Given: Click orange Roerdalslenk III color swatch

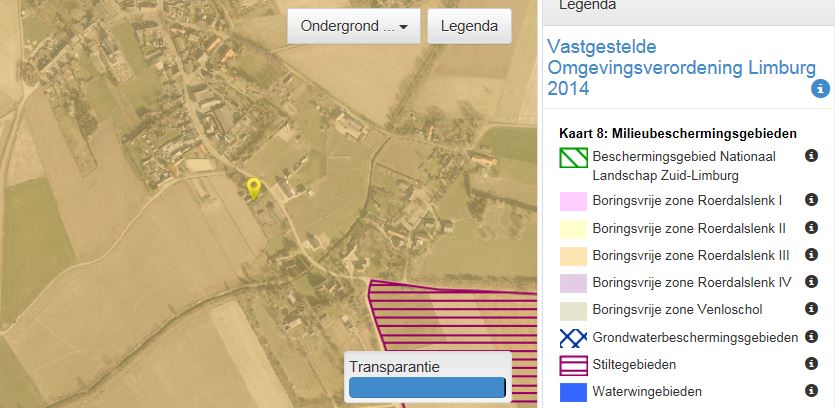Looking at the screenshot, I should coord(574,256).
